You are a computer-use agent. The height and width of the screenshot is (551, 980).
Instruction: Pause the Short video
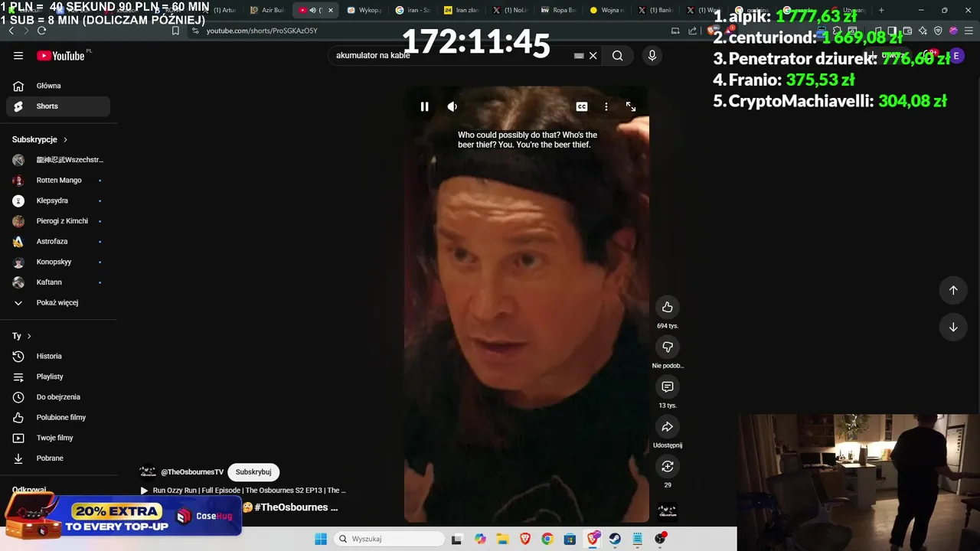424,106
